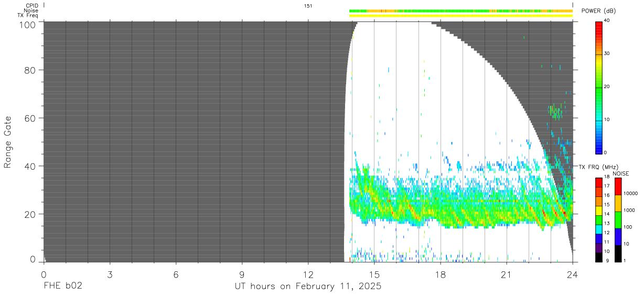Pick green segment of noise colorbar
Viewport: 644px width, 297px height.
point(618,220)
